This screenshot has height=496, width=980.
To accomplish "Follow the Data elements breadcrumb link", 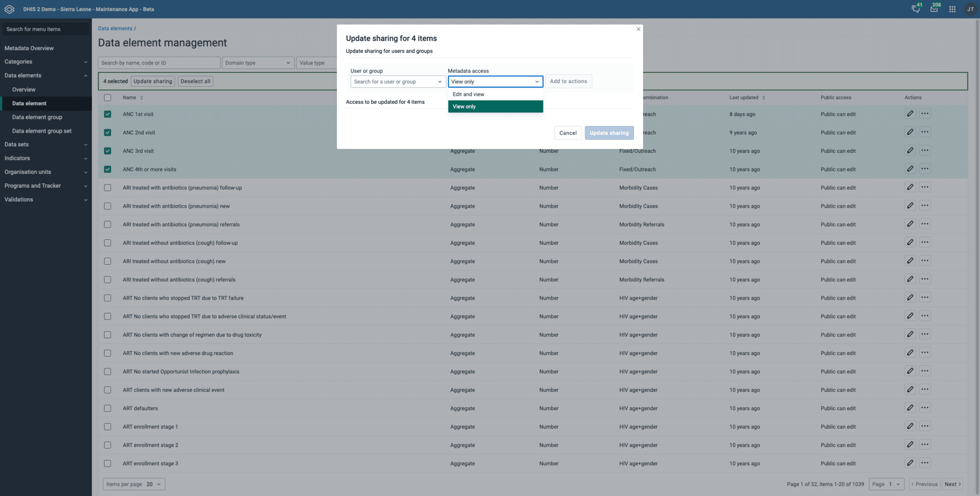I will coord(114,28).
